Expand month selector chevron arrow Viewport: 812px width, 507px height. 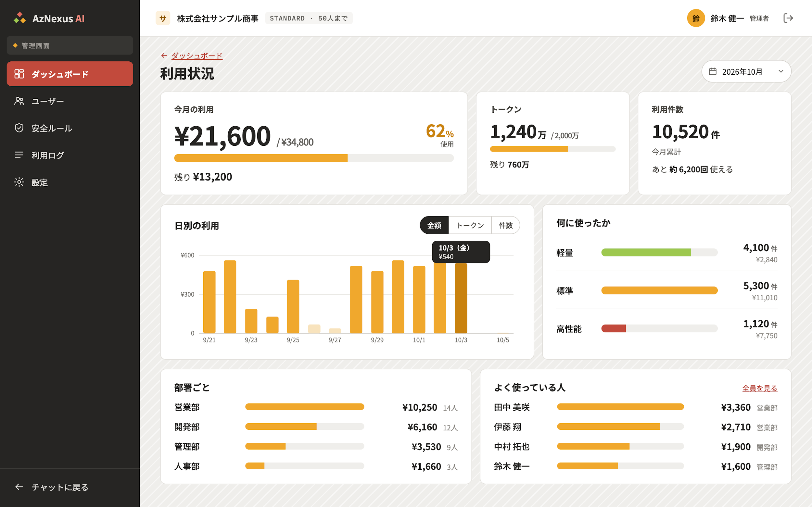tap(781, 71)
